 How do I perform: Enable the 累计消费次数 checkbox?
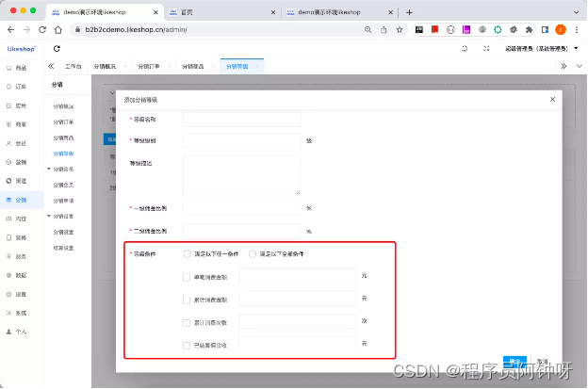pyautogui.click(x=187, y=322)
